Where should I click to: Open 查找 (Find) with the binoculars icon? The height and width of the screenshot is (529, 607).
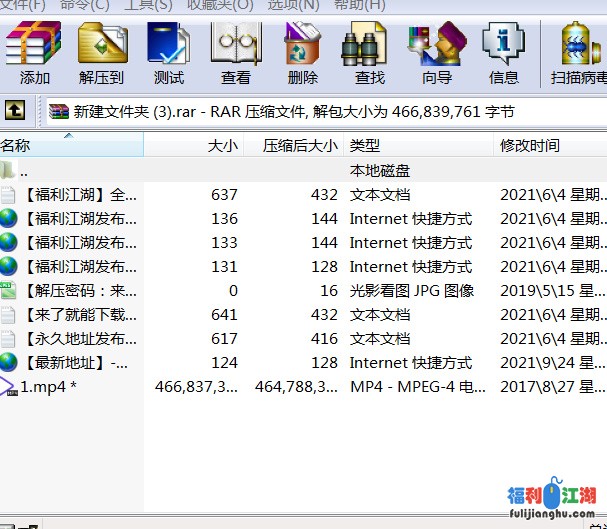pos(369,54)
